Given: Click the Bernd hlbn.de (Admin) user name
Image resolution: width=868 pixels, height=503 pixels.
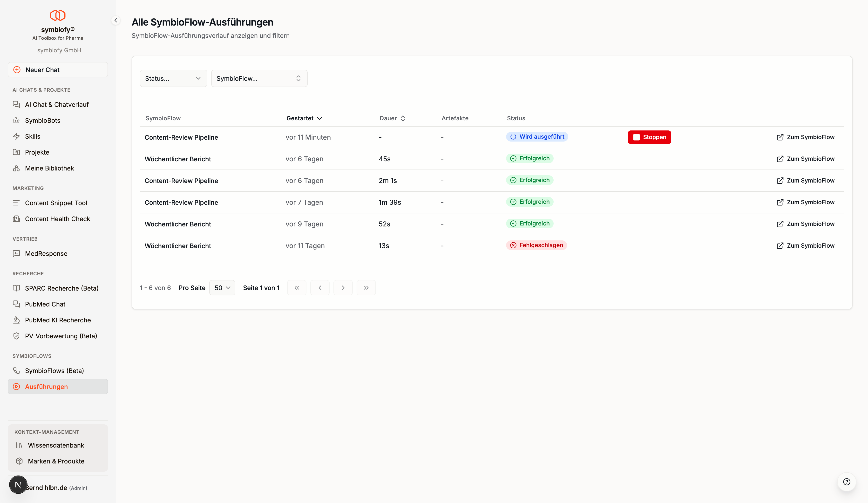Looking at the screenshot, I should pos(57,488).
